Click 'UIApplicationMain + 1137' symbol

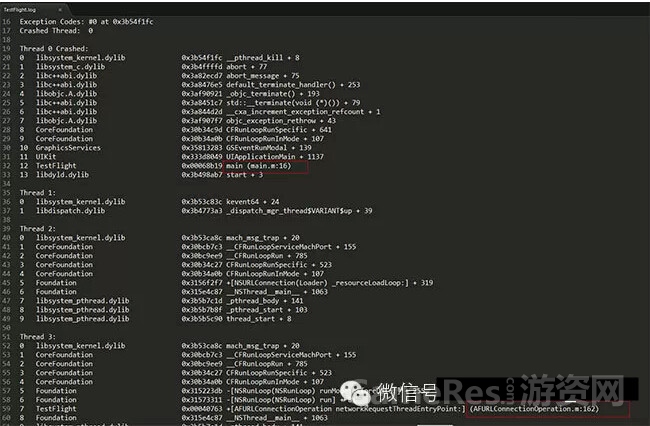(275, 157)
